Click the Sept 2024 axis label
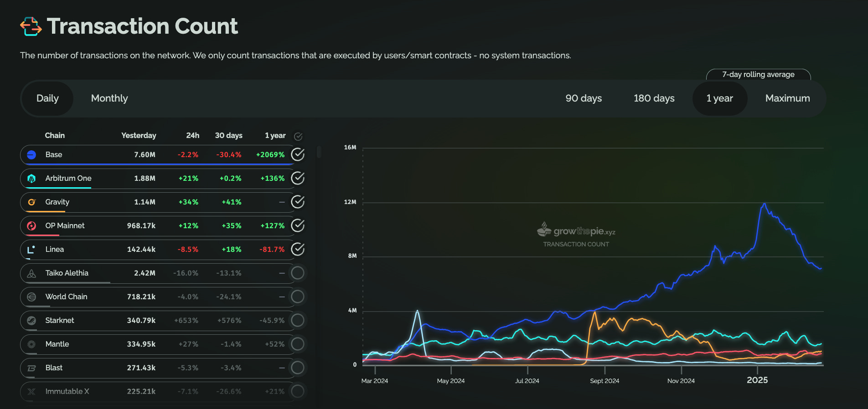The height and width of the screenshot is (409, 868). click(604, 381)
